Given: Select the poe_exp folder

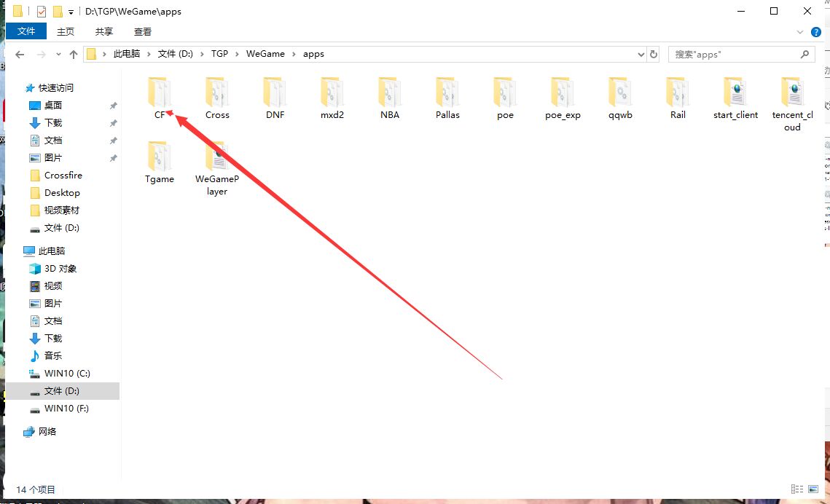Looking at the screenshot, I should pyautogui.click(x=563, y=98).
